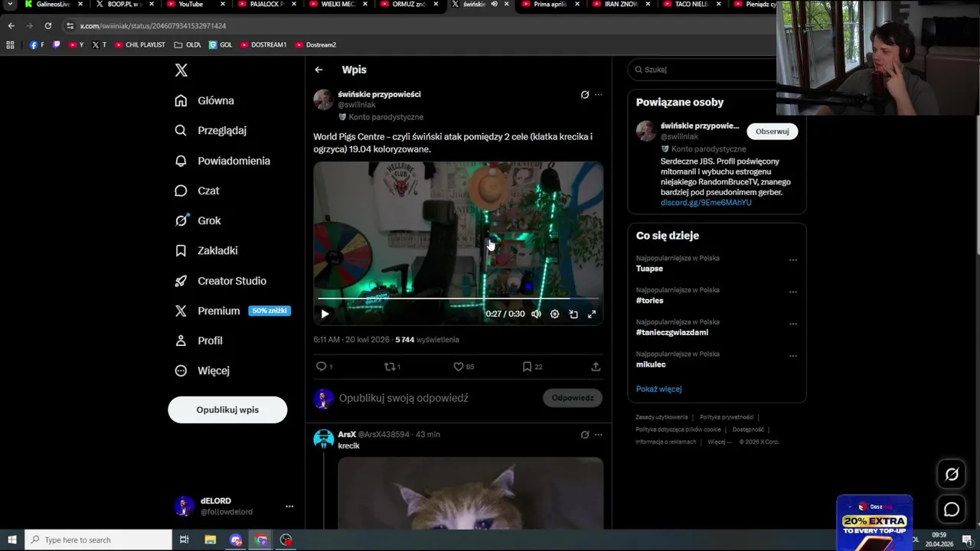Open File Explorer from taskbar
Viewport: 980px width, 551px height.
(x=210, y=540)
